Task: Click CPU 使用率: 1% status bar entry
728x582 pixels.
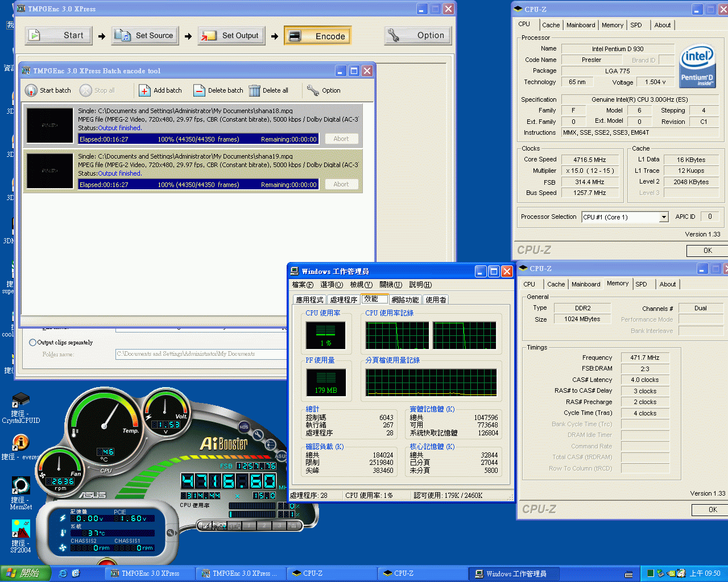Action: (x=369, y=495)
